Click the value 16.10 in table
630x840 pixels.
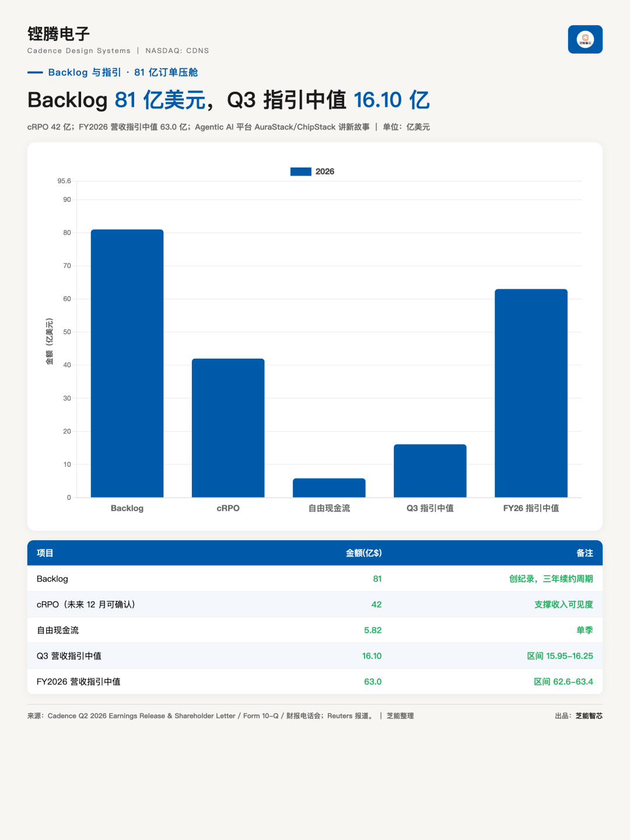(372, 656)
